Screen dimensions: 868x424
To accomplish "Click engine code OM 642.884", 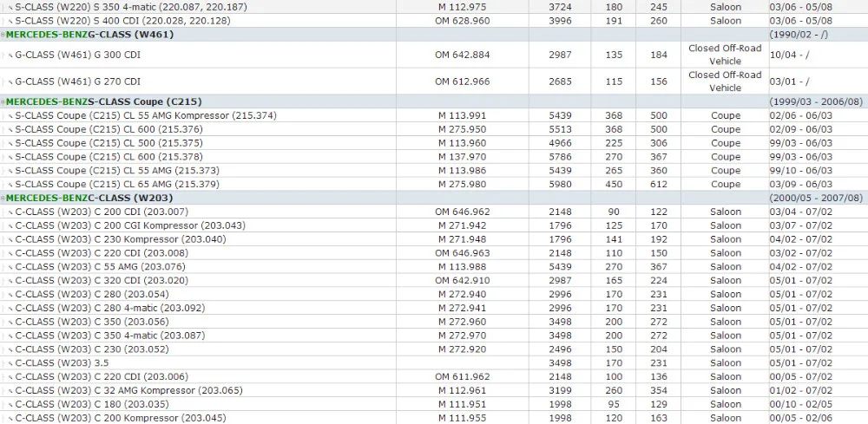I will (x=463, y=55).
